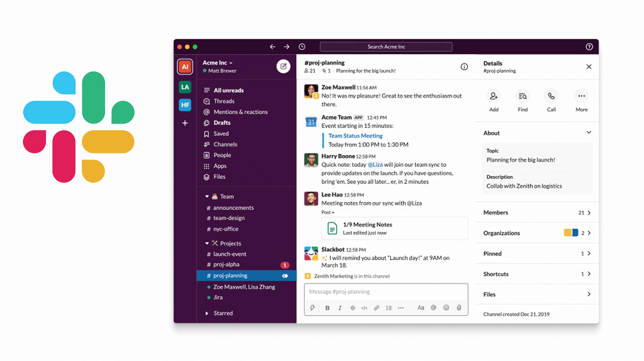Show channel details info icon

point(464,67)
